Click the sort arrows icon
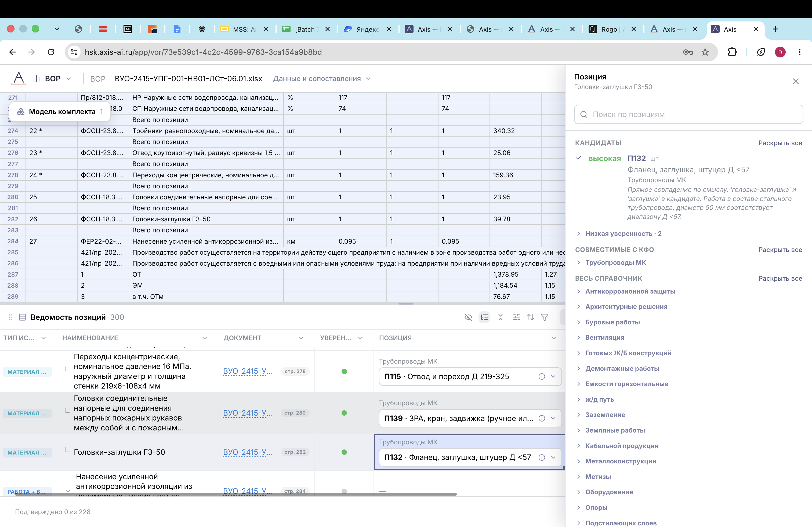This screenshot has width=812, height=527. [x=531, y=317]
